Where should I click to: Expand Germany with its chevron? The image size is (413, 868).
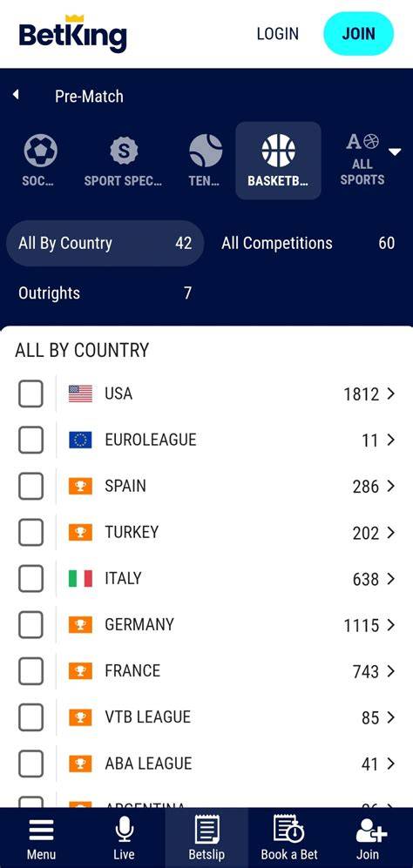point(391,625)
